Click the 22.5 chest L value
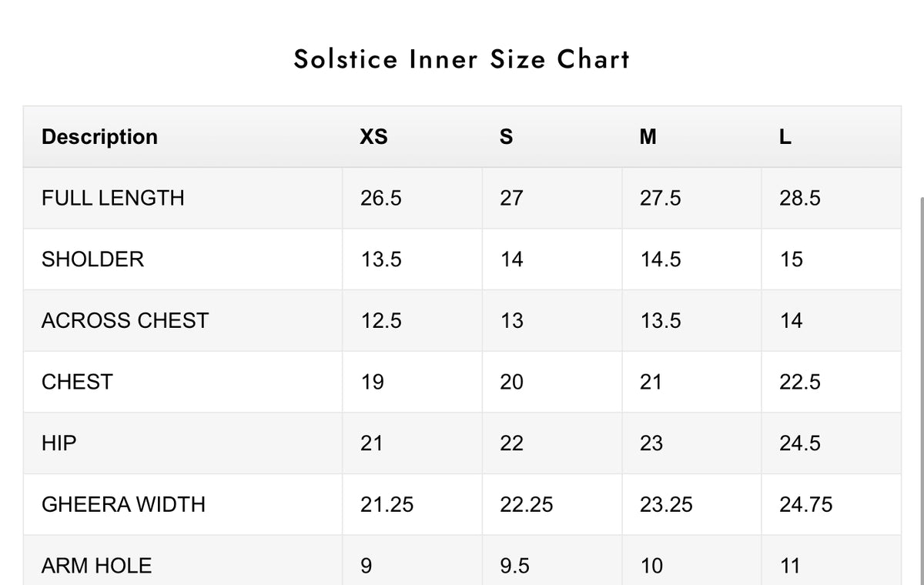The width and height of the screenshot is (924, 585). click(x=799, y=382)
